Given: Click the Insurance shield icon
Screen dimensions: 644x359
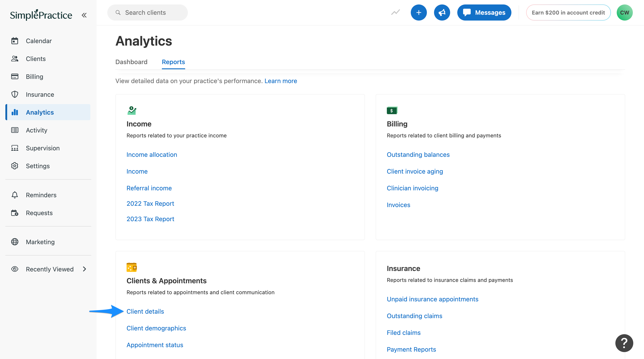Looking at the screenshot, I should [15, 94].
